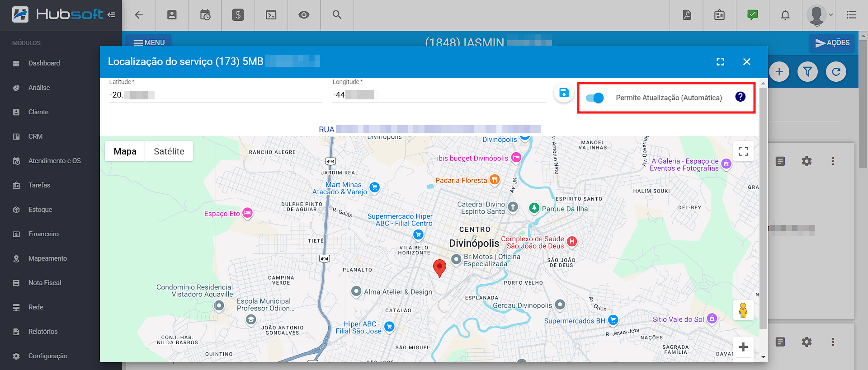Viewport: 868px width, 370px height.
Task: Open gear settings on second service card
Action: (x=807, y=342)
